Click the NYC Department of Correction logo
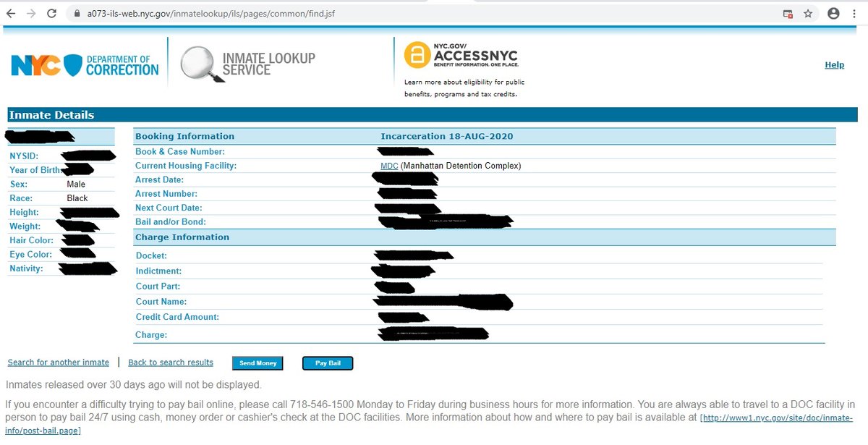This screenshot has width=868, height=445. (x=85, y=64)
